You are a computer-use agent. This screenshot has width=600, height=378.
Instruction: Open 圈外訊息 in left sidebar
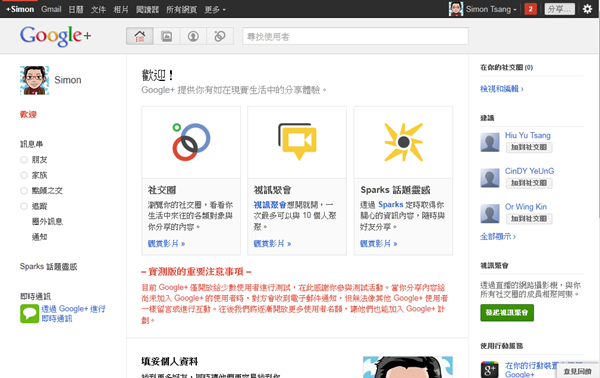coord(47,222)
